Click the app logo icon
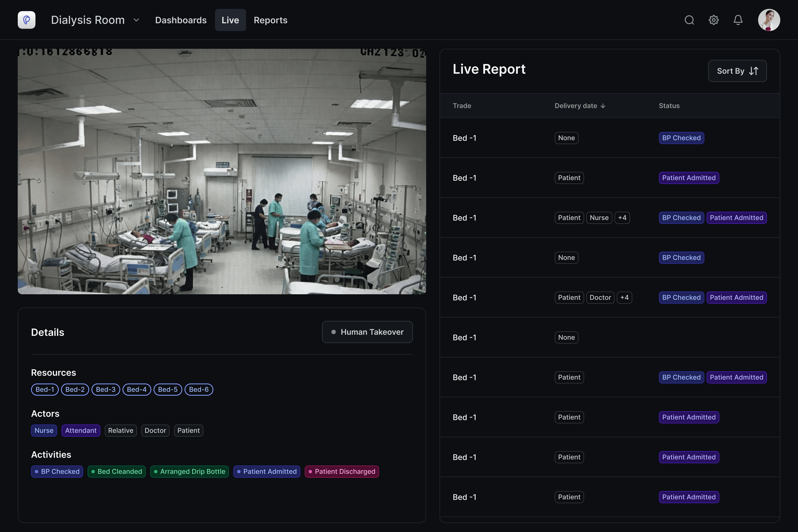The image size is (798, 532). pos(26,20)
